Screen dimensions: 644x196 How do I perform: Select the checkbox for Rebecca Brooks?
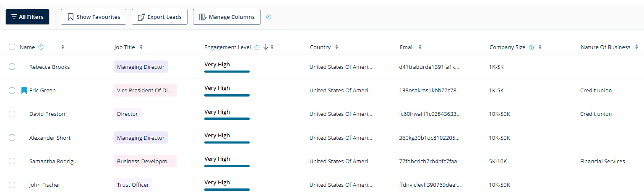(12, 67)
